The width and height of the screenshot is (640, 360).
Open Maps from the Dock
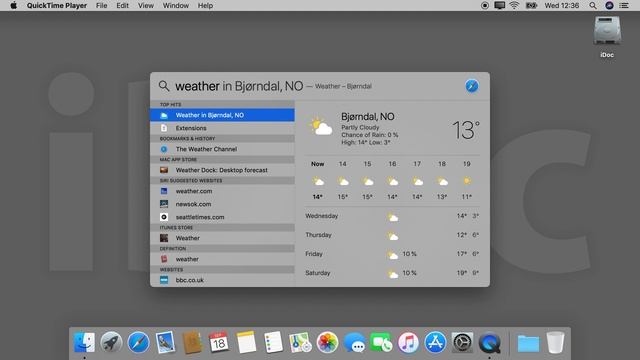click(300, 342)
